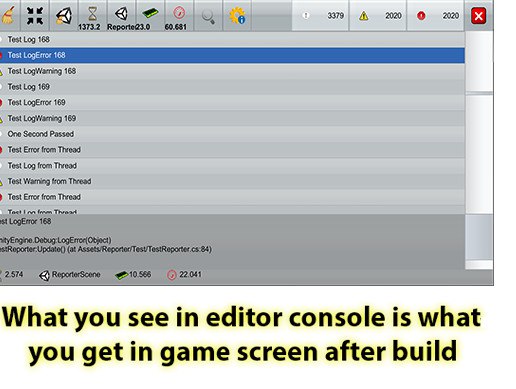516x389 pixels.
Task: Toggle collapse logs with arrows icon
Action: click(35, 15)
